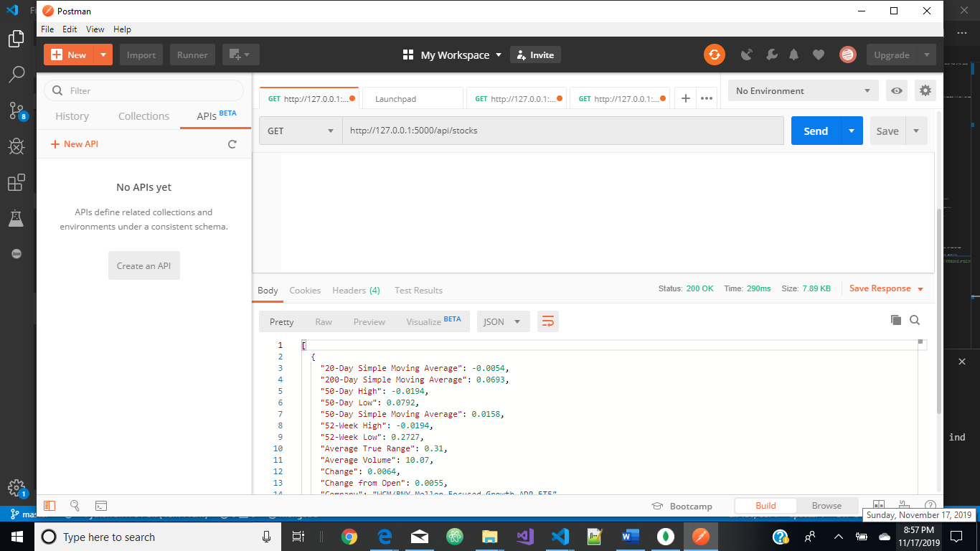
Task: Click the request URL field
Action: coord(562,131)
